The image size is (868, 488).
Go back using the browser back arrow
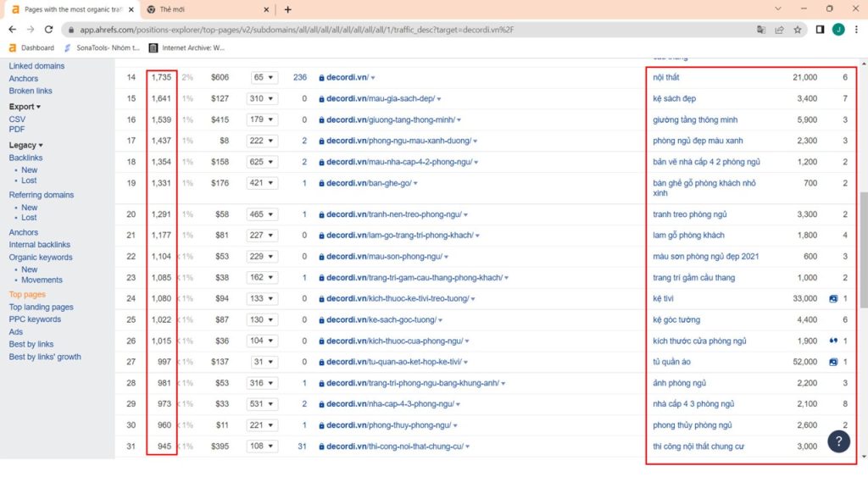tap(12, 30)
